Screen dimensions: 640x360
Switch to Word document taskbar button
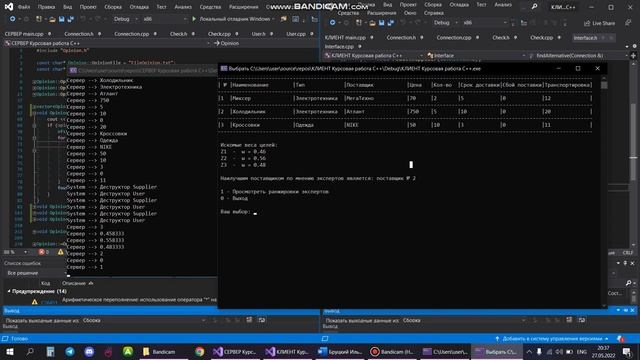pyautogui.click(x=340, y=351)
